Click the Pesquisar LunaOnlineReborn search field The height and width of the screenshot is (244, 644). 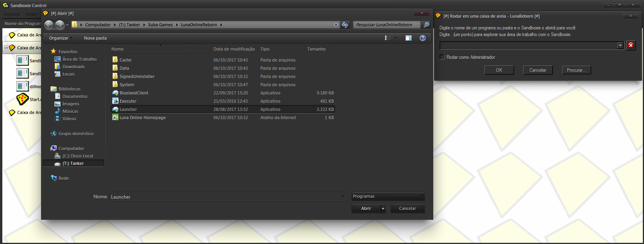tap(387, 25)
